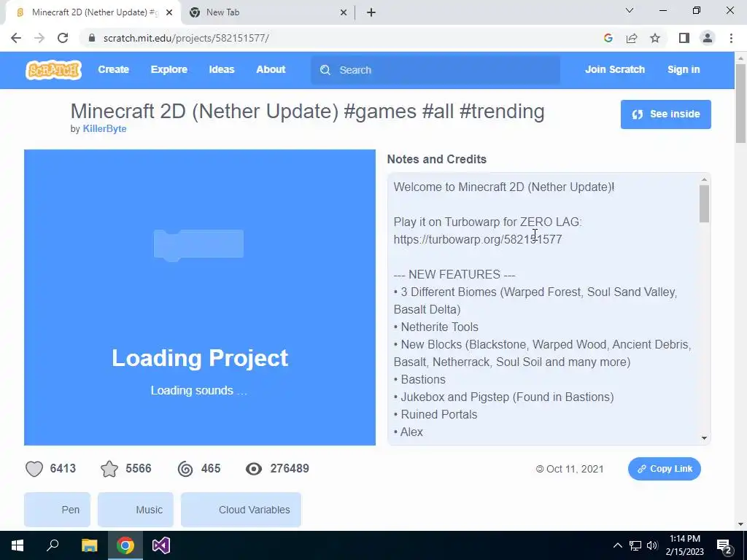Click the project title text
747x560 pixels.
coord(307,112)
